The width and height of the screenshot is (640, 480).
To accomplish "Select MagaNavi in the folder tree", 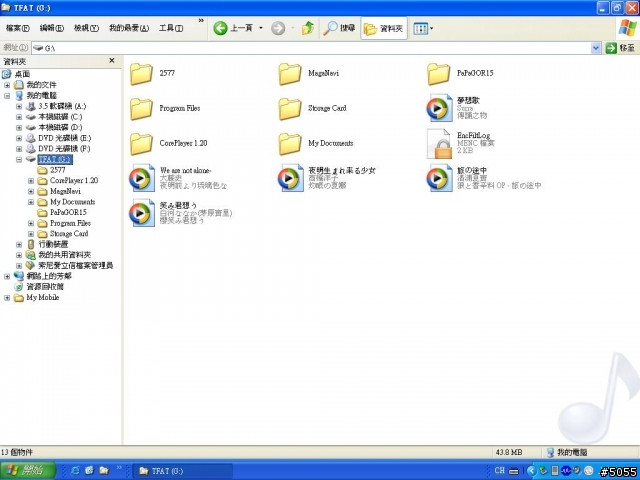I will [x=65, y=191].
